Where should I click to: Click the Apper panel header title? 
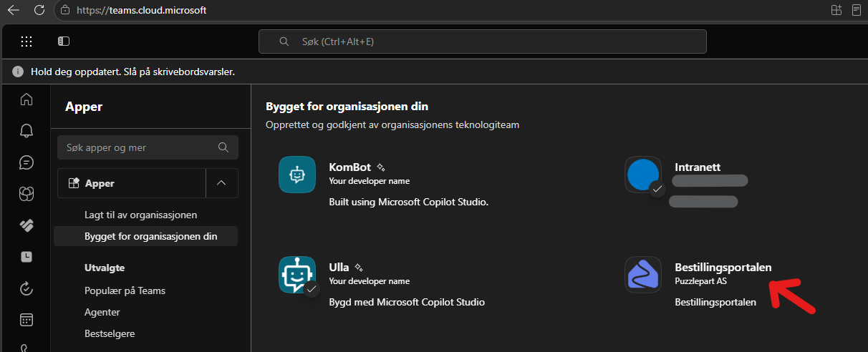tap(84, 107)
